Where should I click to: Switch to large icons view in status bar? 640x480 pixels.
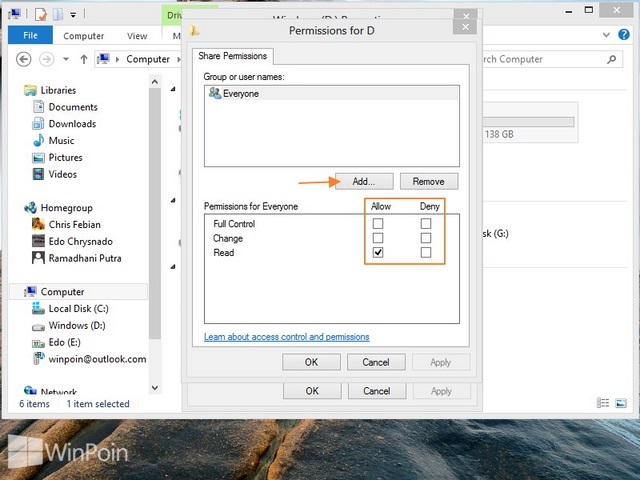click(621, 403)
